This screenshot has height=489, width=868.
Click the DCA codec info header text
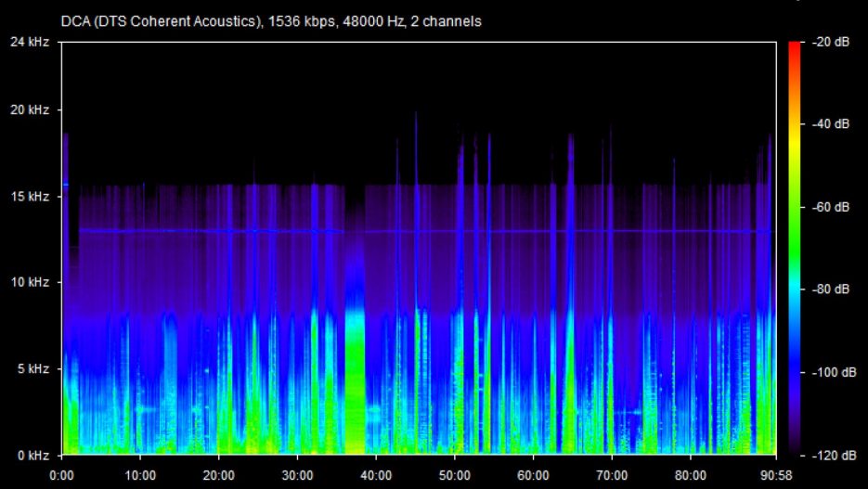pos(271,21)
